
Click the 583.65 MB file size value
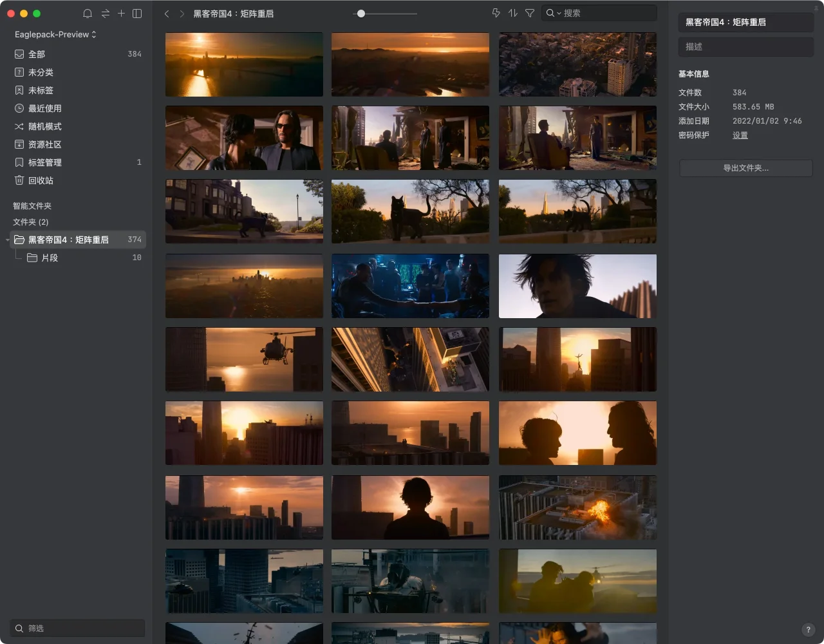[x=753, y=107]
